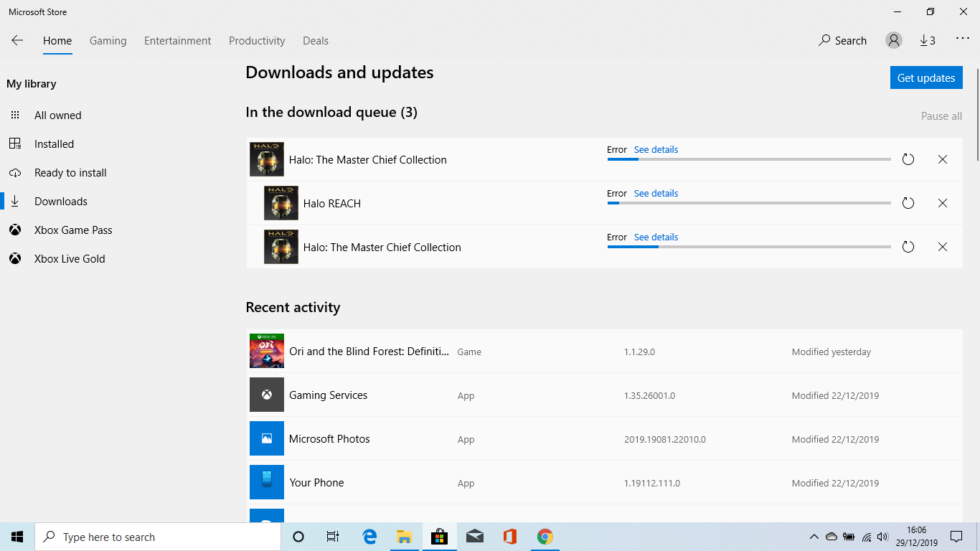The width and height of the screenshot is (980, 551).
Task: Click the Ready to install cloud icon
Action: click(x=15, y=172)
